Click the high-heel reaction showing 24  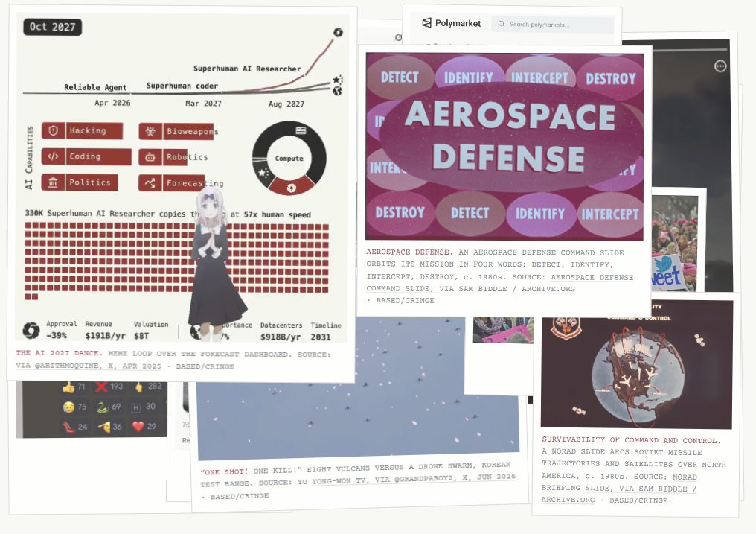pyautogui.click(x=74, y=427)
